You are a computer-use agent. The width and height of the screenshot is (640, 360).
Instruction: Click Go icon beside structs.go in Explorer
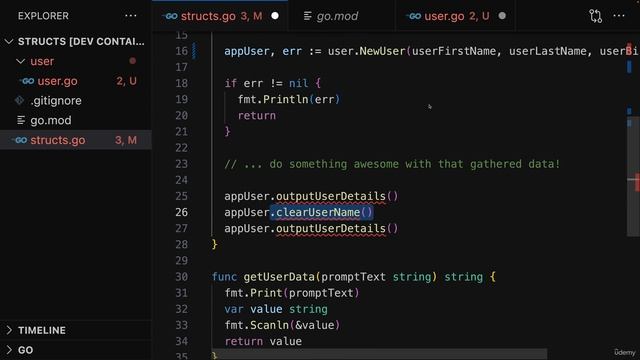point(20,140)
